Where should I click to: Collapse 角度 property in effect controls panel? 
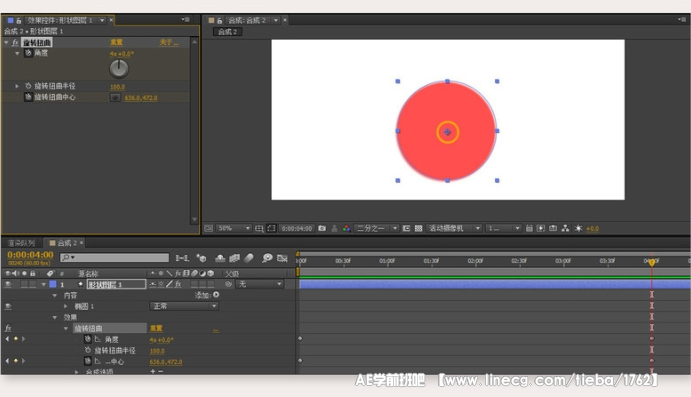(x=17, y=53)
